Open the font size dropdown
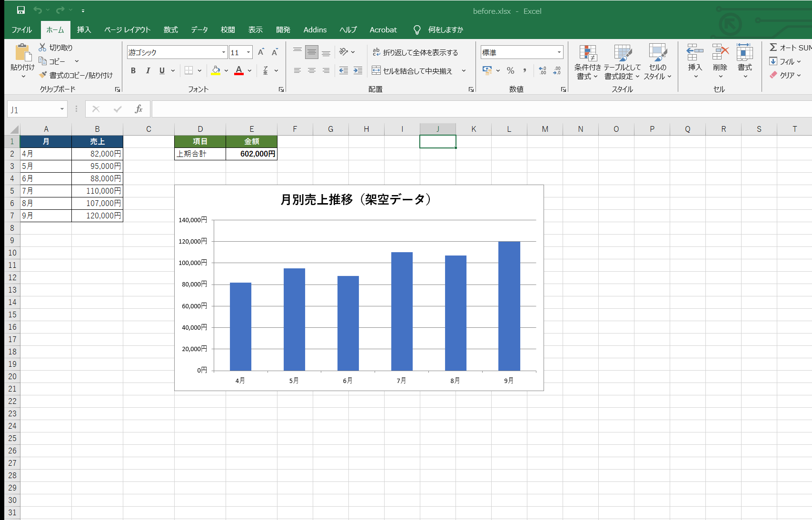Viewport: 812px width, 520px height. pyautogui.click(x=248, y=52)
